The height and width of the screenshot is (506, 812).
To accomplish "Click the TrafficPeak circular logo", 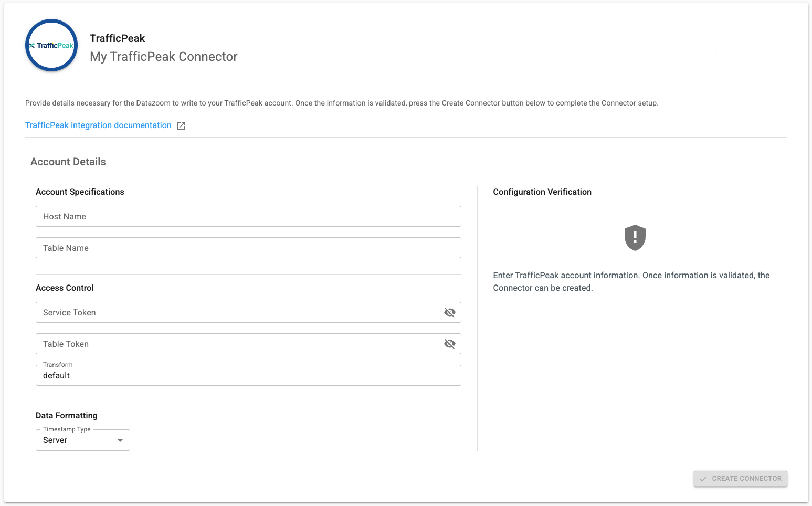I will point(51,45).
